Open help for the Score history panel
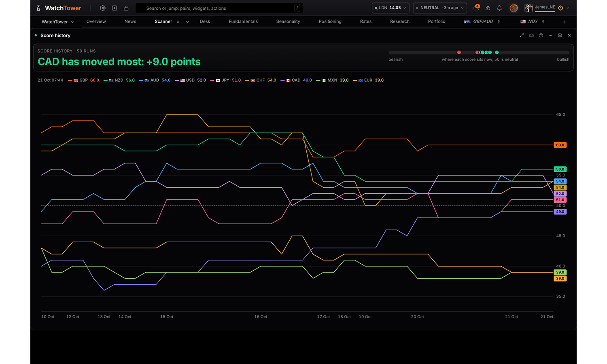Viewport: 607px width, 364px height. (x=541, y=36)
